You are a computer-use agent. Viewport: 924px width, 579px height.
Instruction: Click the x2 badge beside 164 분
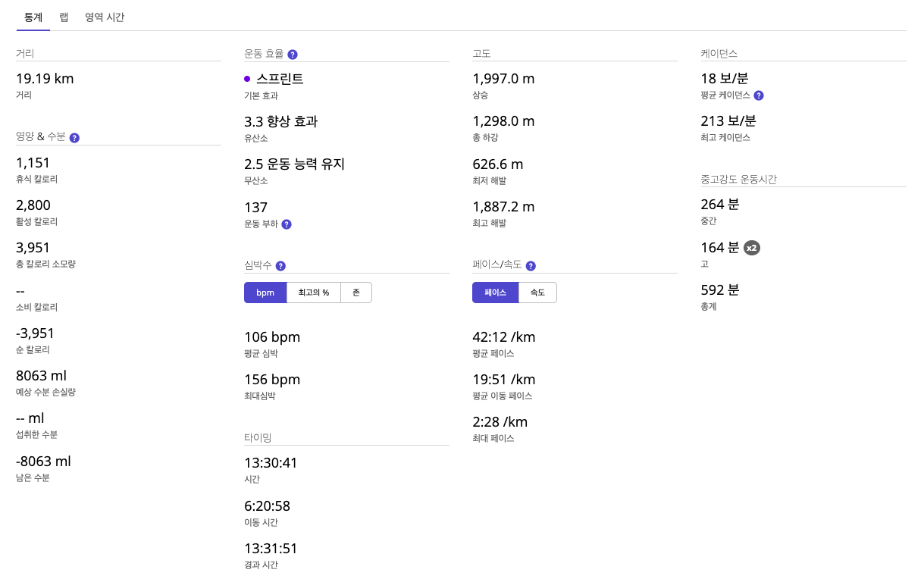[752, 247]
